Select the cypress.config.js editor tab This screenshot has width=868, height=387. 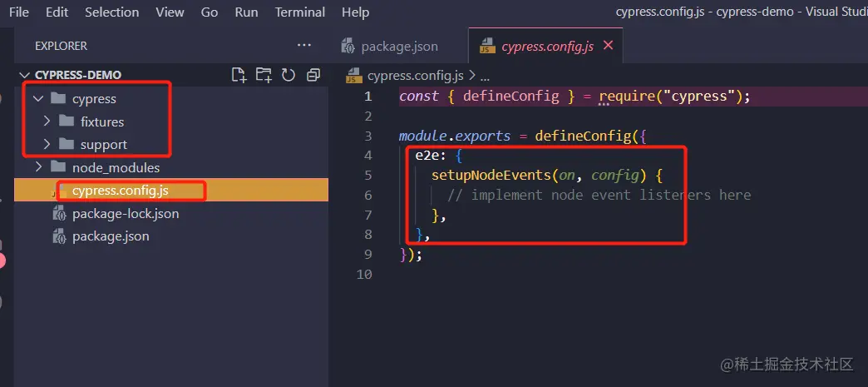tap(545, 46)
